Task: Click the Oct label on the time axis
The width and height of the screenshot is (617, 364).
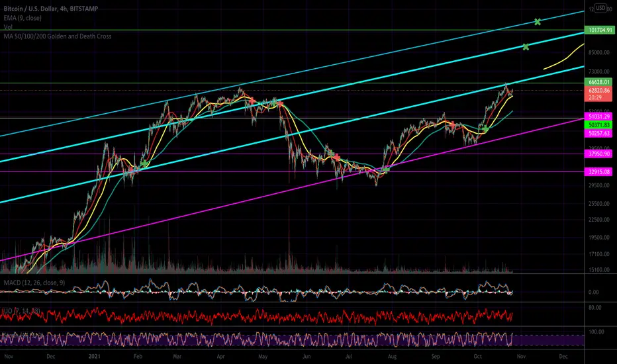Action: pyautogui.click(x=478, y=357)
